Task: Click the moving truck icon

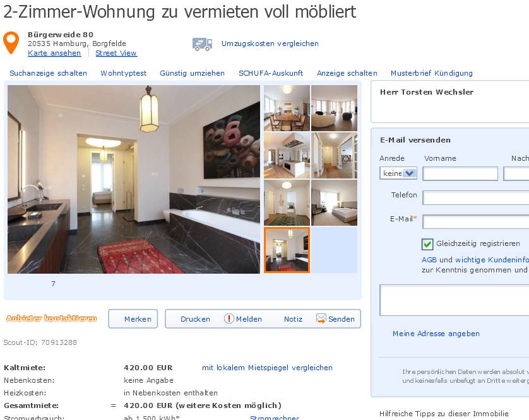Action: pos(203,44)
